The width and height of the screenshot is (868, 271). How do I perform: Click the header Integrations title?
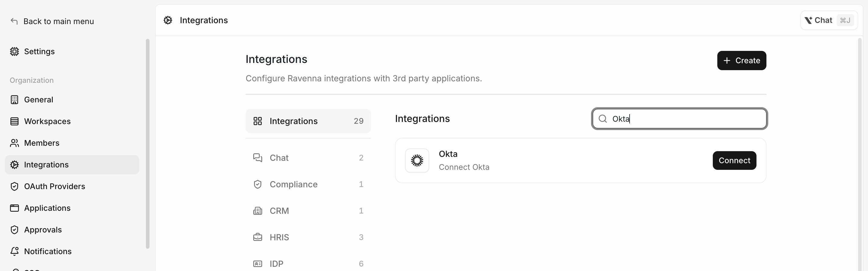204,20
